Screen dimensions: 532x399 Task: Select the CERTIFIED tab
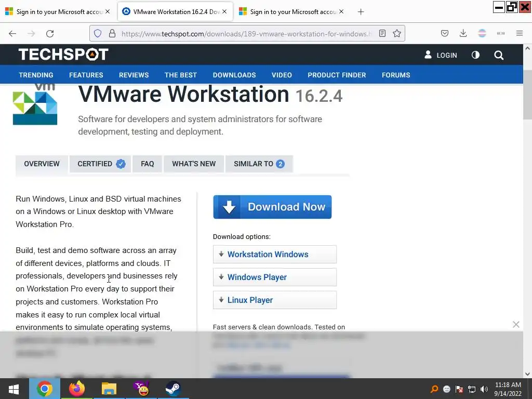[100, 164]
